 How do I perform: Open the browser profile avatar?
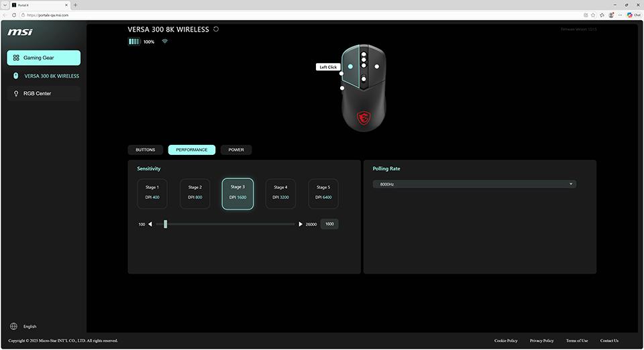tap(611, 15)
